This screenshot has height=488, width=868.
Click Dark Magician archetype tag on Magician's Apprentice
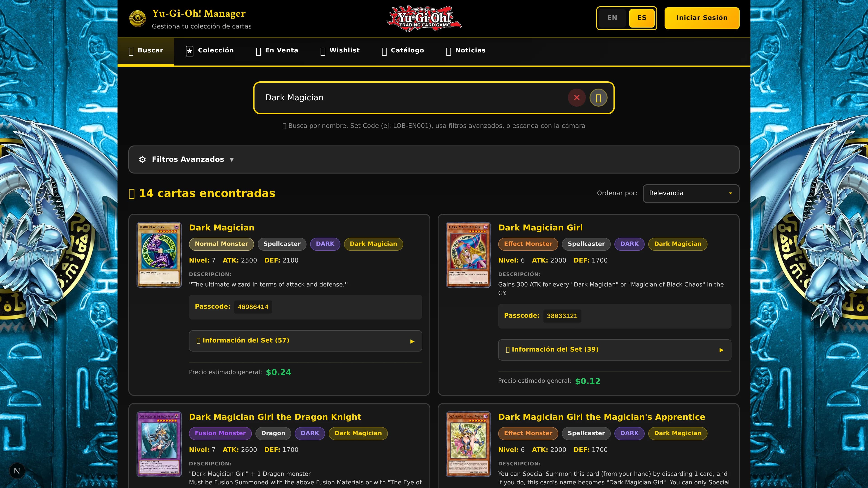click(678, 433)
